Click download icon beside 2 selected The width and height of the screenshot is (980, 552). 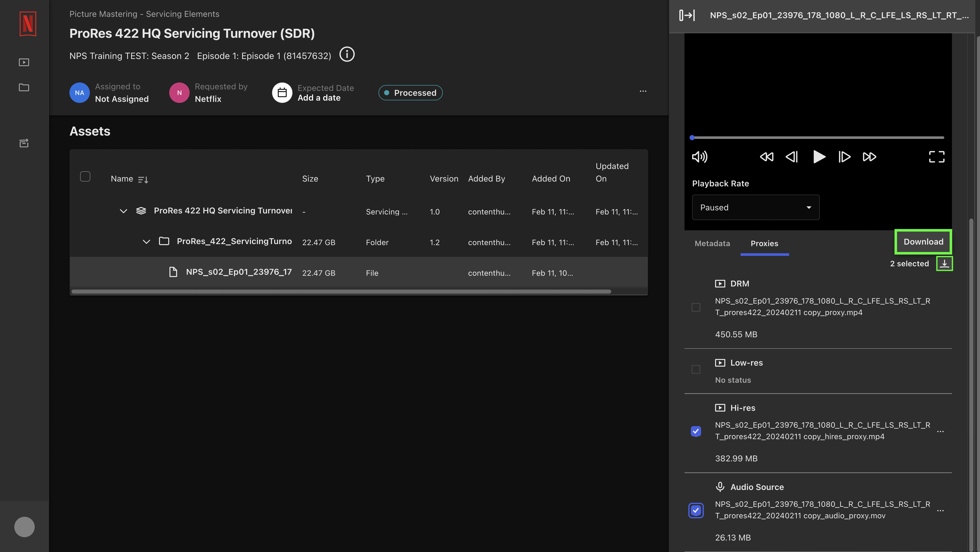tap(944, 263)
